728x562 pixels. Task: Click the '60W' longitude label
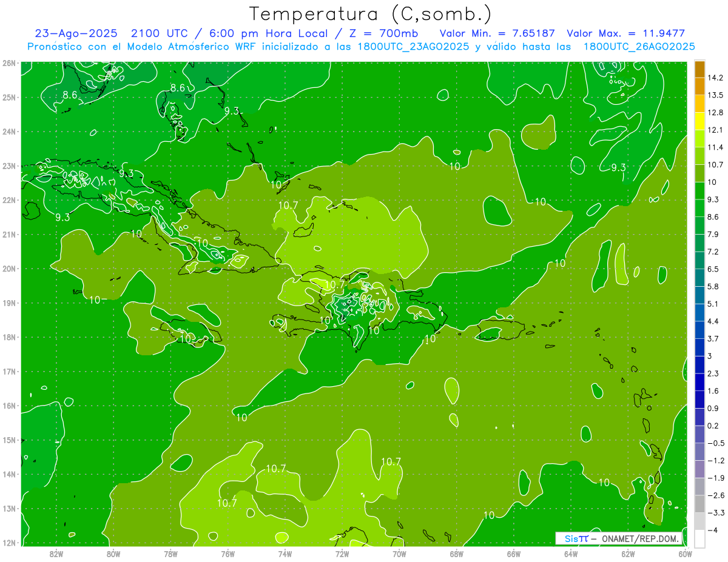[x=685, y=554]
